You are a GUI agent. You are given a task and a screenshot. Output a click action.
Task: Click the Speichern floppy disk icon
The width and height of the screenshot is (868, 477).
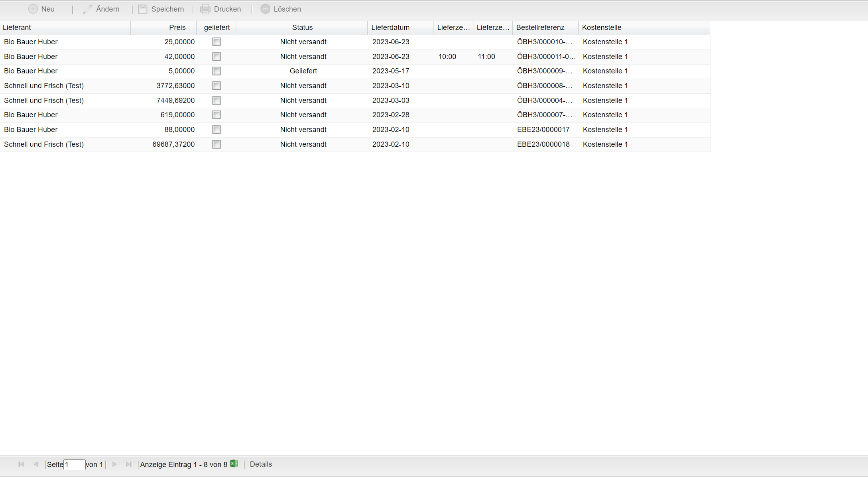click(x=143, y=9)
